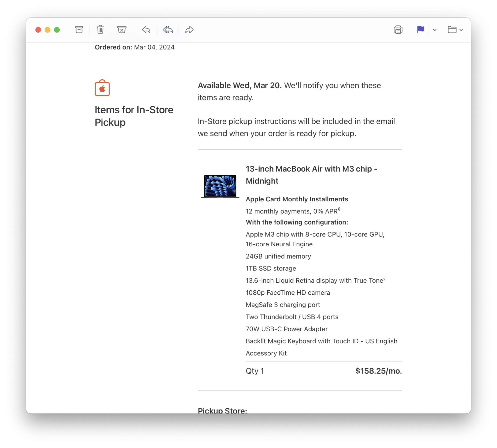Minimize the window using yellow button
The height and width of the screenshot is (448, 497).
point(47,30)
